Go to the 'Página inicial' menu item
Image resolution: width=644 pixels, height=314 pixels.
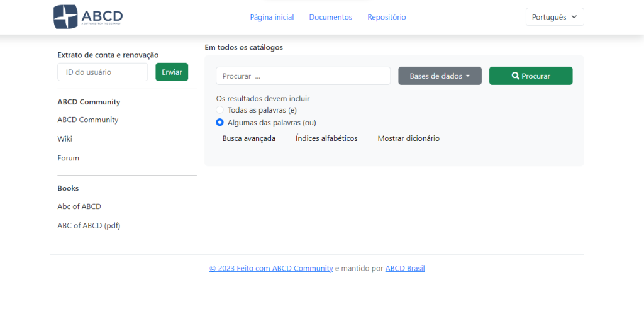(272, 17)
